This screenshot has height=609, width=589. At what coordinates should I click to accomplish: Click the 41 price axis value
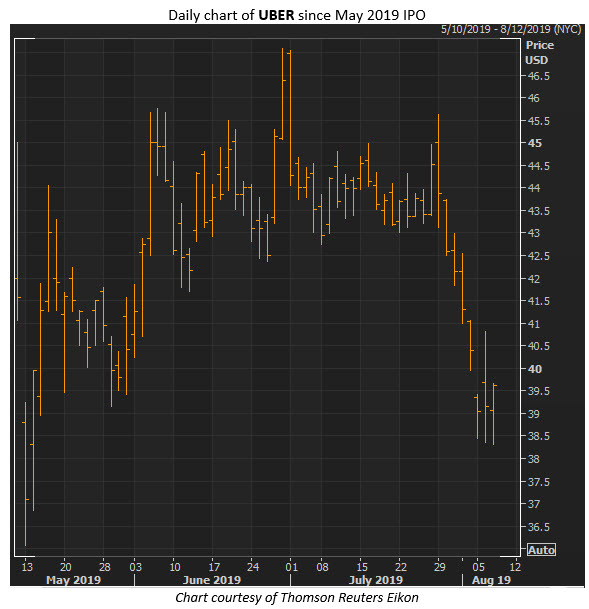tap(533, 324)
